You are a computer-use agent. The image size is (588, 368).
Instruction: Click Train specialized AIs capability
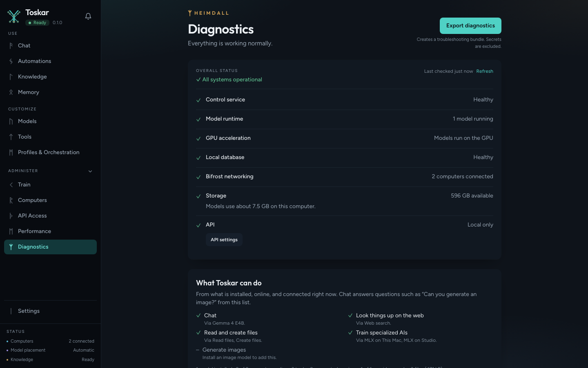tap(382, 333)
